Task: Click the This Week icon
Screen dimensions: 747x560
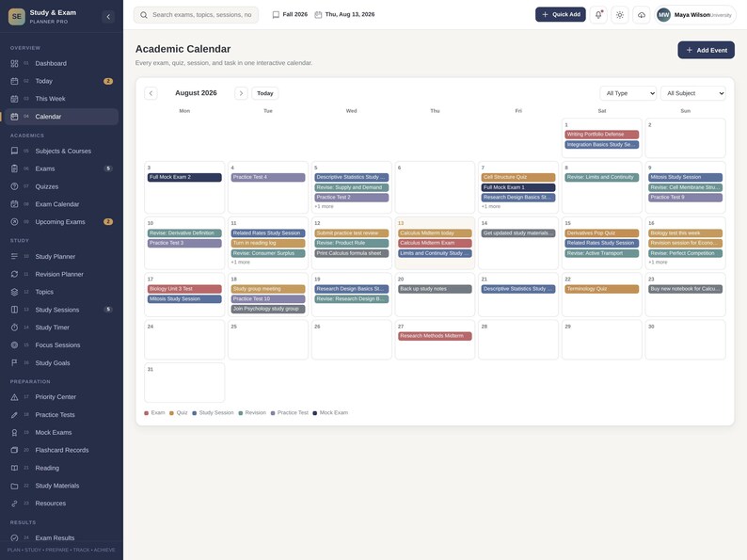Action: (14, 99)
